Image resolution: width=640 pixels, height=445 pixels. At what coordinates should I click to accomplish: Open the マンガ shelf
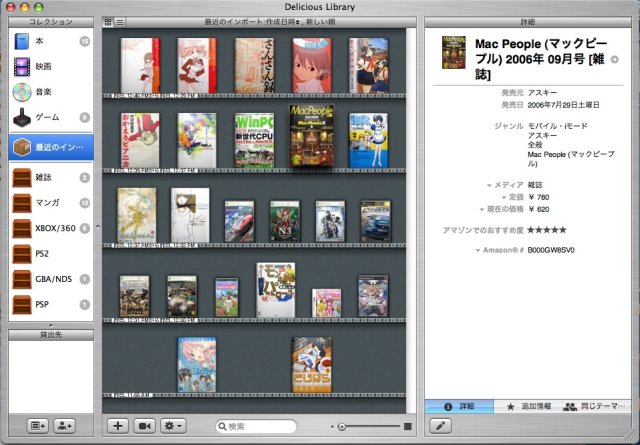(x=51, y=203)
